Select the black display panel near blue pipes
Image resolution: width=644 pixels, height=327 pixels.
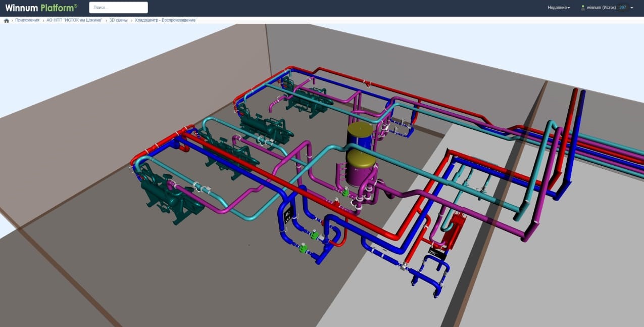pos(287,217)
